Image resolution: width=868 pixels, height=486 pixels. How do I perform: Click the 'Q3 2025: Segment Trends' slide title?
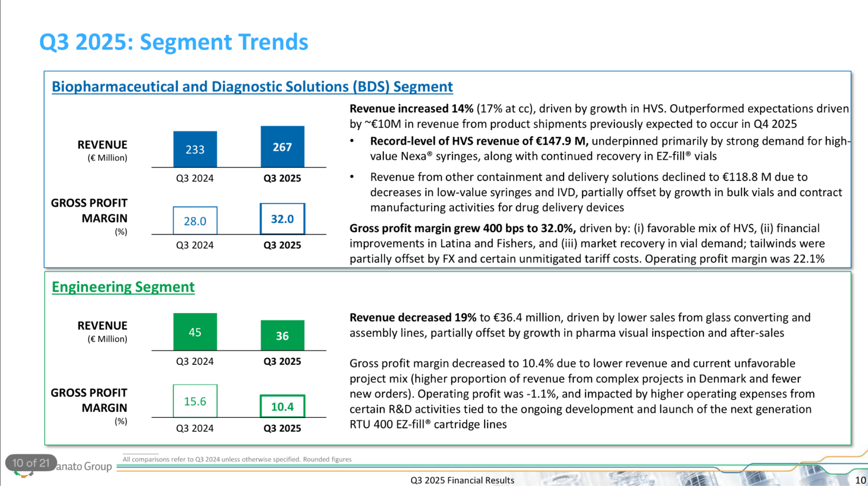pos(174,42)
